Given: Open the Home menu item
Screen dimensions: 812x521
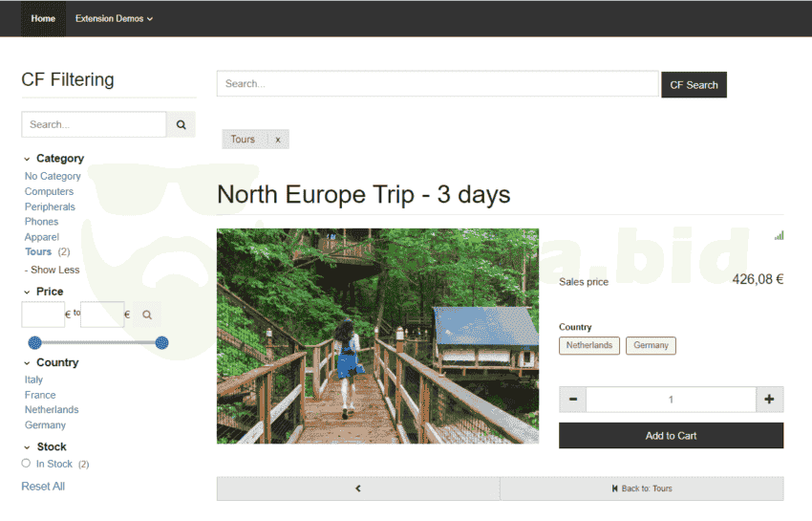Looking at the screenshot, I should pos(43,18).
